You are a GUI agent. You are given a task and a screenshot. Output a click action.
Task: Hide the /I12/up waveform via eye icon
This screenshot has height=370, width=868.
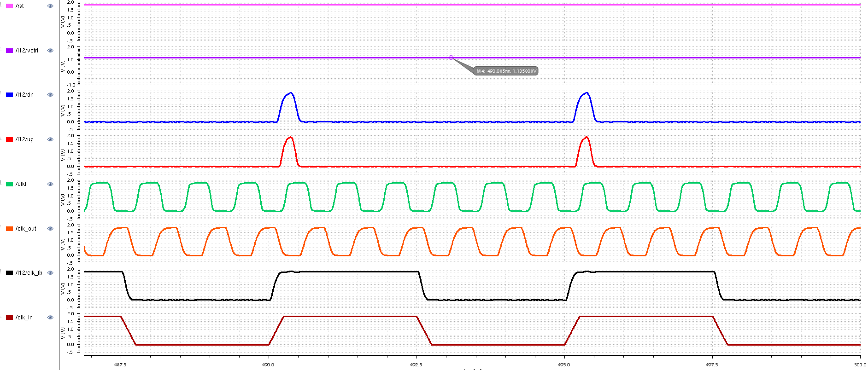[50, 139]
